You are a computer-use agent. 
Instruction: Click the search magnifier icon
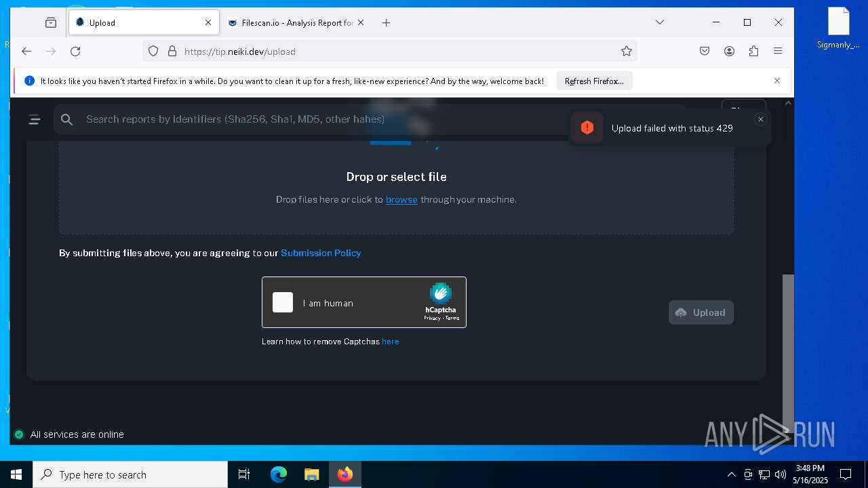pyautogui.click(x=66, y=119)
